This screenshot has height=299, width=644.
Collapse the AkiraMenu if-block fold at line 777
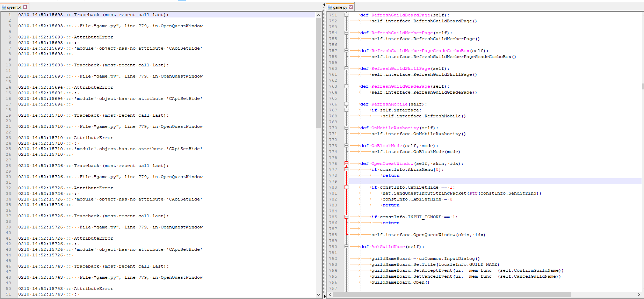(346, 169)
